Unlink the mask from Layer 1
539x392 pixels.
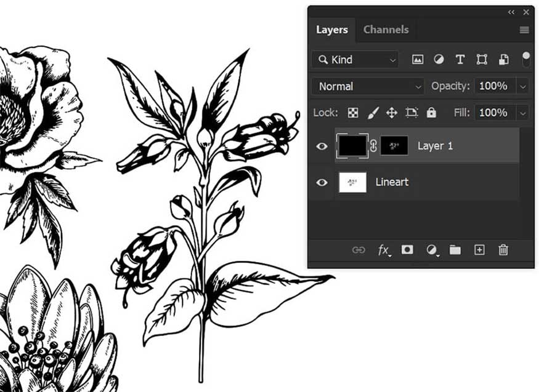coord(374,146)
